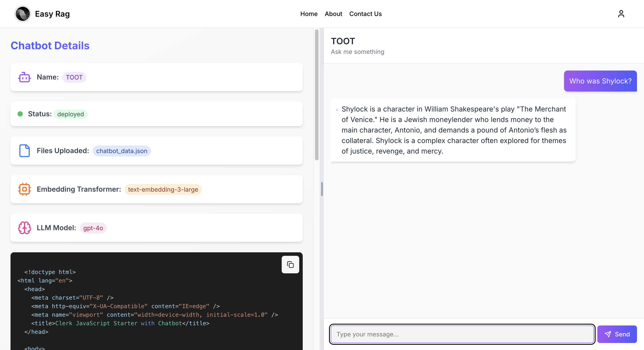644x350 pixels.
Task: Click the gpt-4o model badge
Action: [93, 228]
